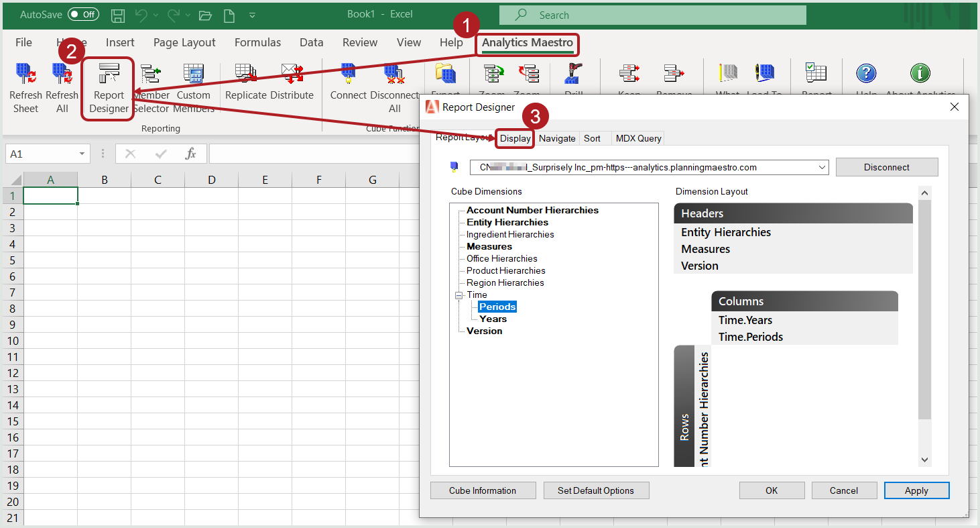Click the OK button in Report Designer
The image size is (980, 528).
click(x=772, y=490)
